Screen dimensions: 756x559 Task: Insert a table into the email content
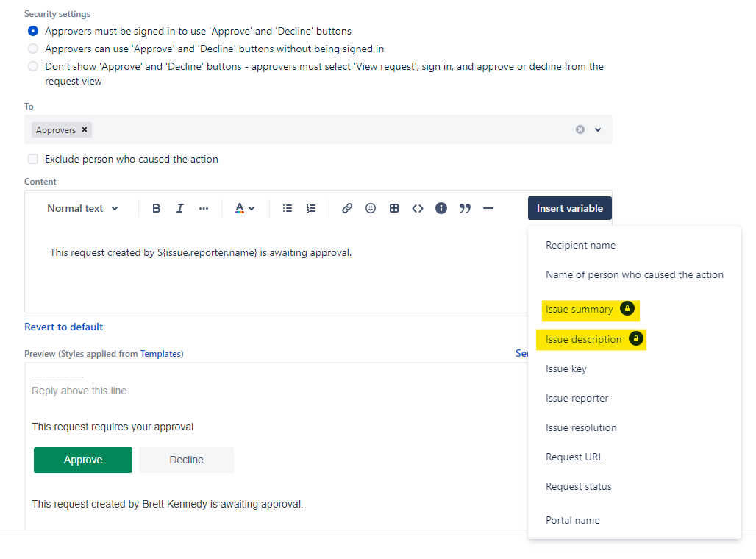[x=393, y=208]
